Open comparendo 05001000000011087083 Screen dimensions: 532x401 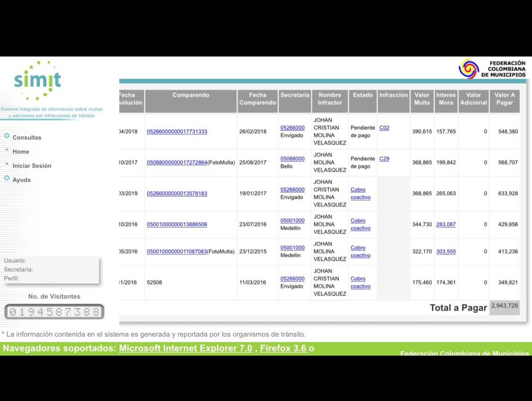coord(177,252)
